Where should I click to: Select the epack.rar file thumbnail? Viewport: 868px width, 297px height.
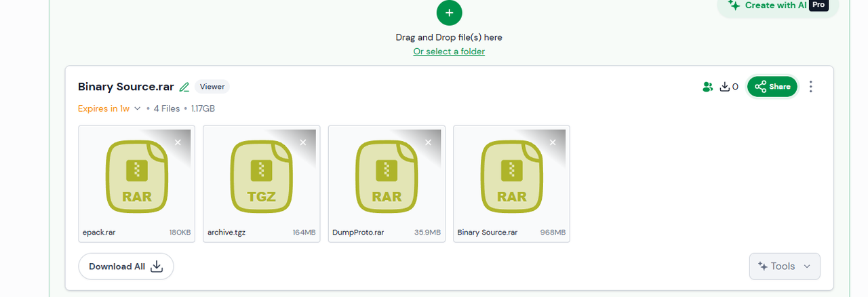click(137, 177)
